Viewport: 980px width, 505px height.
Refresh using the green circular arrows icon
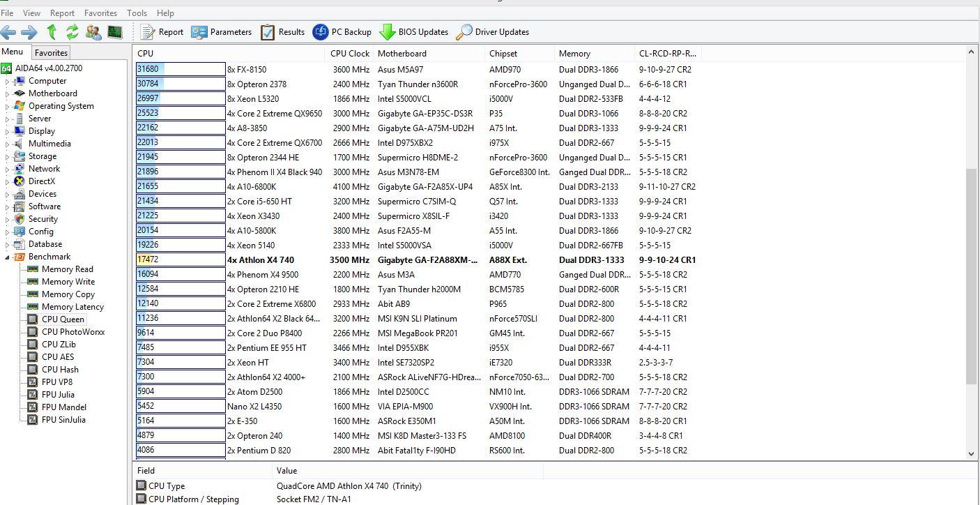[x=72, y=32]
